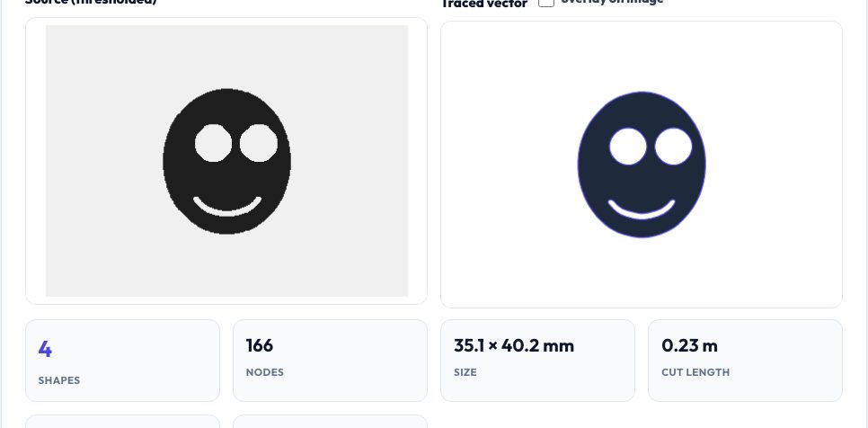This screenshot has width=868, height=428.
Task: Click the partially visible card below Shapes
Action: [x=122, y=422]
